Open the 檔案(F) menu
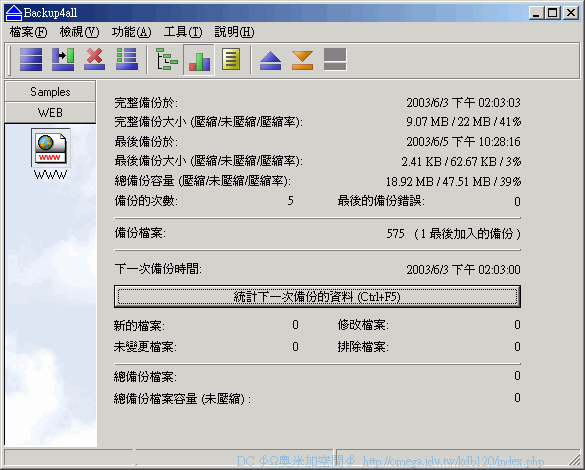Screen dimensions: 585x470 pos(29,32)
